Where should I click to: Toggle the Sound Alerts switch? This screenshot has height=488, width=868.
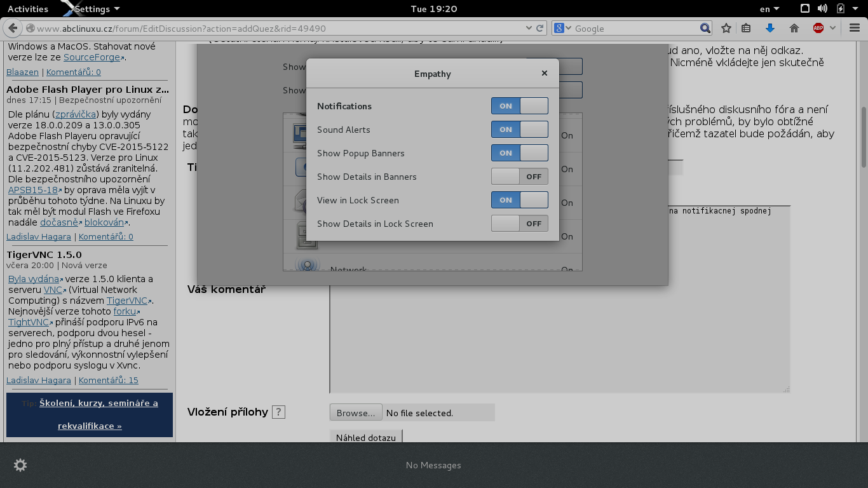click(x=520, y=130)
